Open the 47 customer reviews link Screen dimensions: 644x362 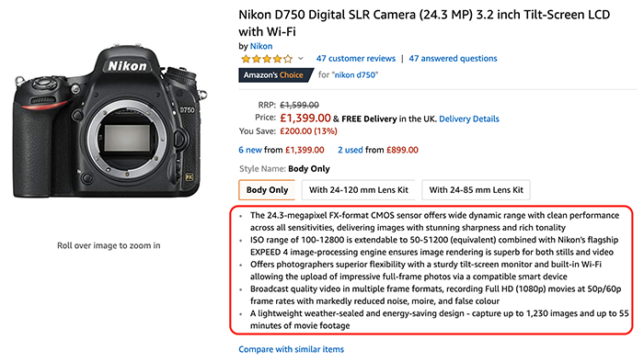pyautogui.click(x=356, y=59)
